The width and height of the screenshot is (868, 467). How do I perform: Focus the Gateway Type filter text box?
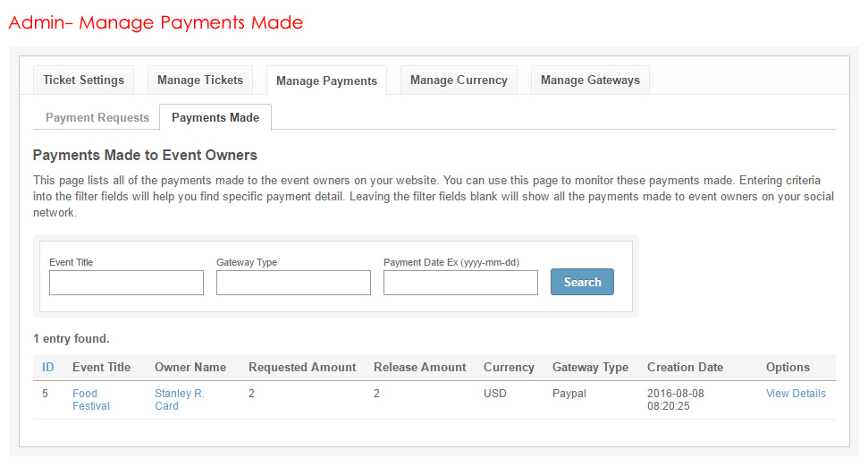click(x=293, y=283)
